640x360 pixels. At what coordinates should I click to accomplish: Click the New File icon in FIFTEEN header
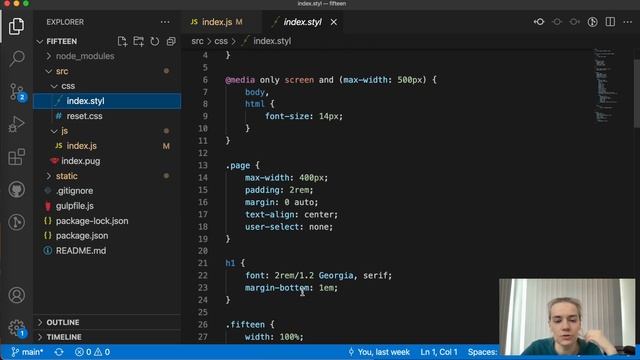click(x=122, y=41)
